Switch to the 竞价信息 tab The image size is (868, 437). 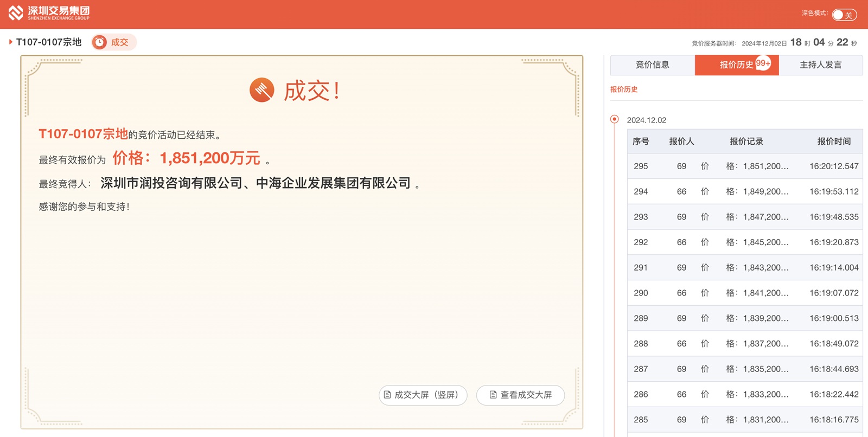pyautogui.click(x=652, y=65)
